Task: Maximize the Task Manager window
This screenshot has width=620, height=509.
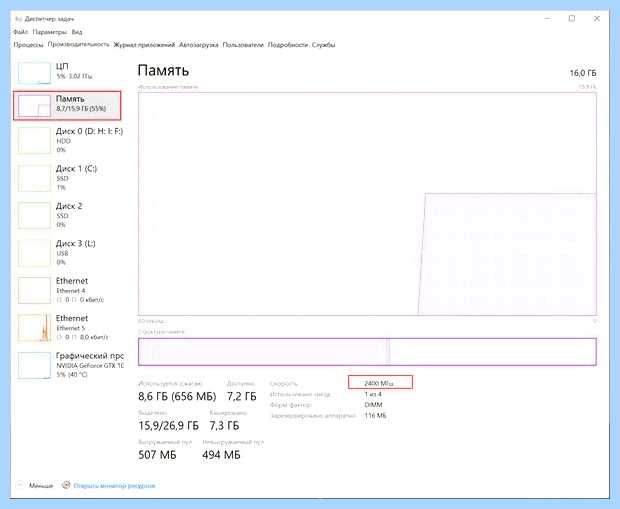Action: 572,19
